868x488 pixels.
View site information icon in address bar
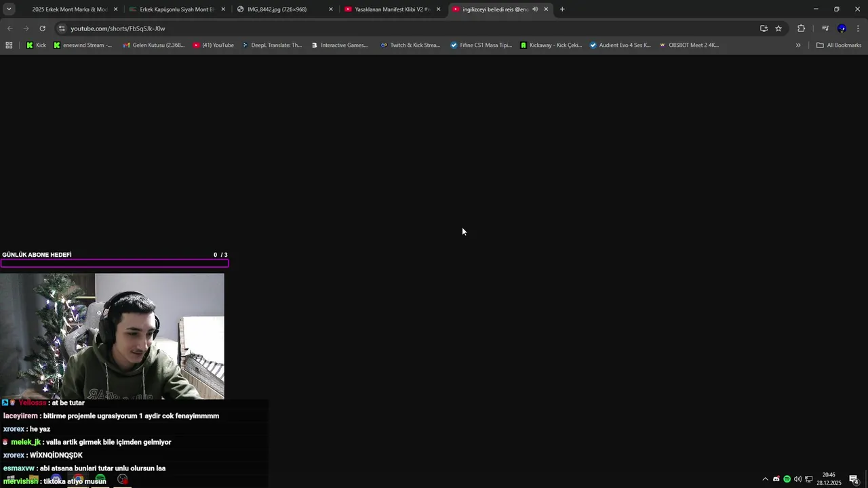coord(62,28)
